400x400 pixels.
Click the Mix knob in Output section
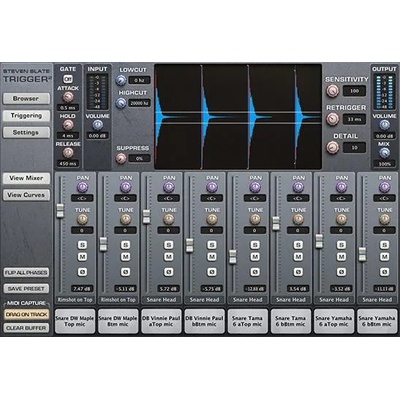click(x=384, y=153)
